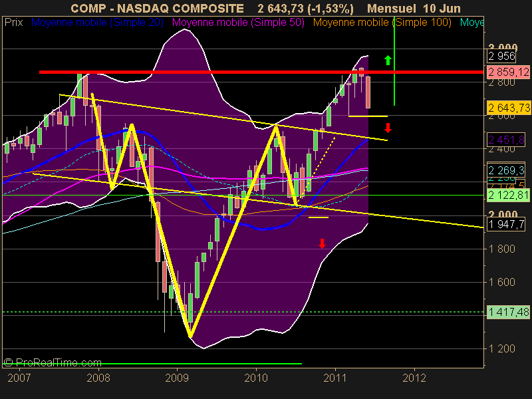Select the Mensuel timeframe label in header

coord(391,8)
